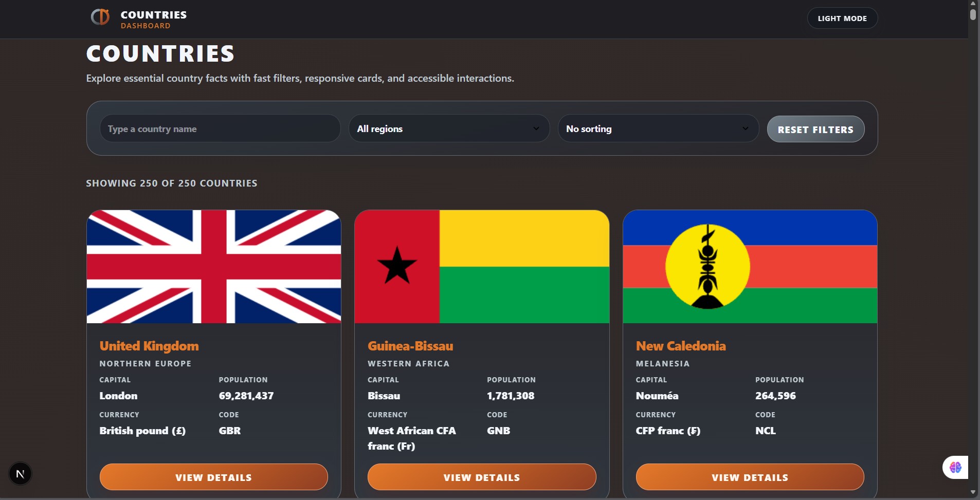
Task: Click the United Kingdom flag image
Action: click(x=213, y=266)
